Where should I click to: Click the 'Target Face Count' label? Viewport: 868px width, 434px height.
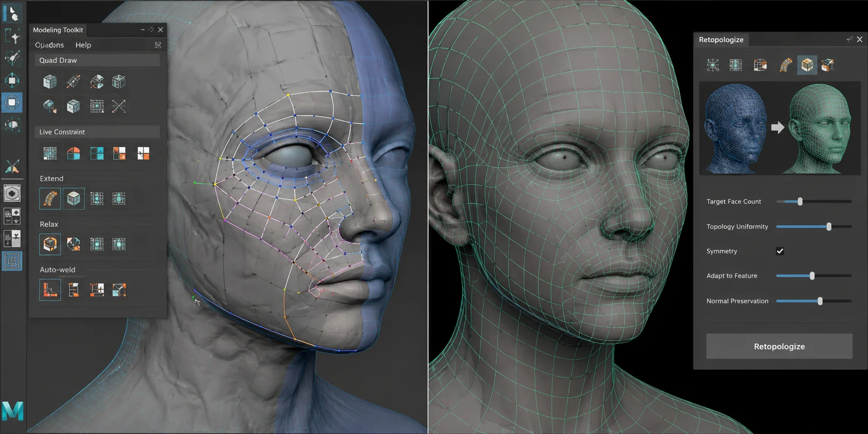click(733, 202)
